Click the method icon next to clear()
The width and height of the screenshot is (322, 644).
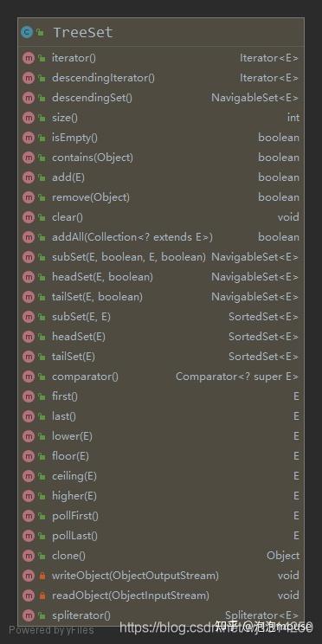[x=29, y=217]
